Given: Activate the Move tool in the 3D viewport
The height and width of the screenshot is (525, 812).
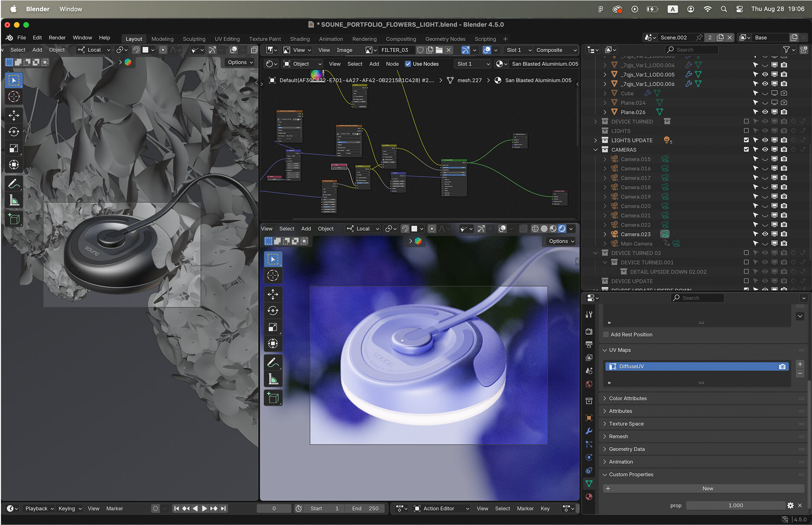Looking at the screenshot, I should point(14,115).
